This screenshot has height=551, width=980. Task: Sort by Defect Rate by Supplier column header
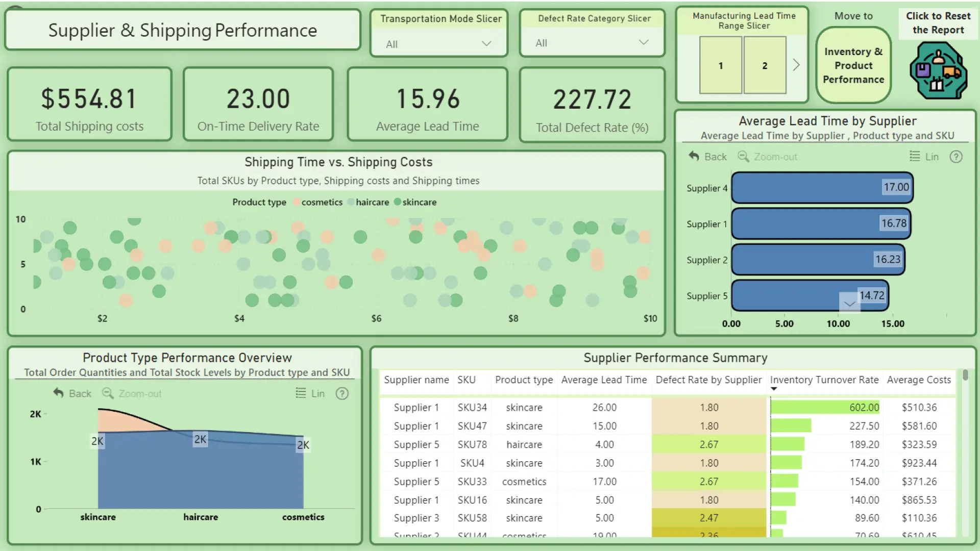coord(708,380)
